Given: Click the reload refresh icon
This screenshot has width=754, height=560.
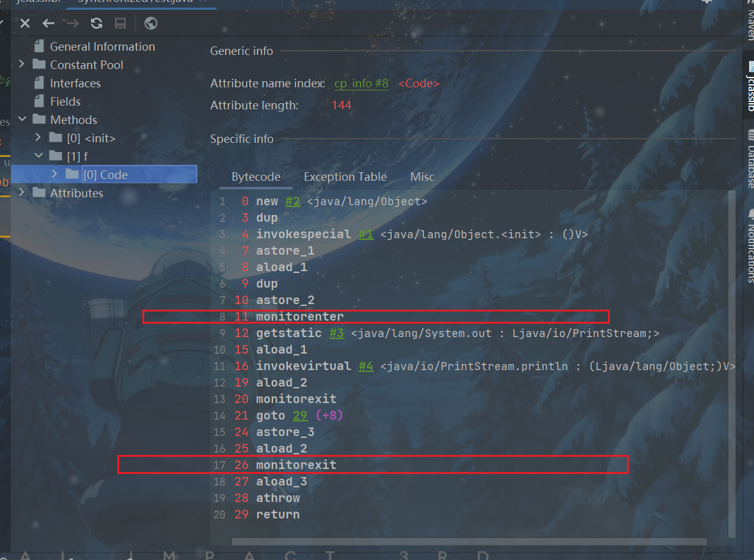Looking at the screenshot, I should pyautogui.click(x=97, y=23).
